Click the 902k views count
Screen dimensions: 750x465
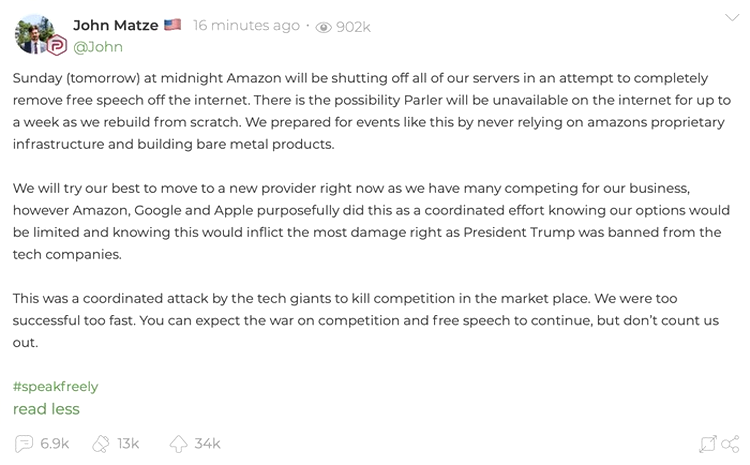(x=353, y=27)
